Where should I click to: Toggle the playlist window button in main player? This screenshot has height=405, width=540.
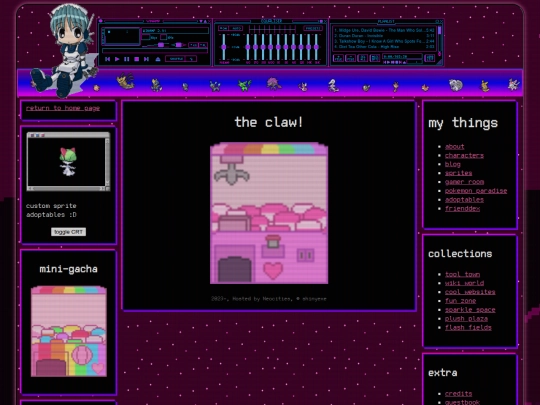pos(203,45)
